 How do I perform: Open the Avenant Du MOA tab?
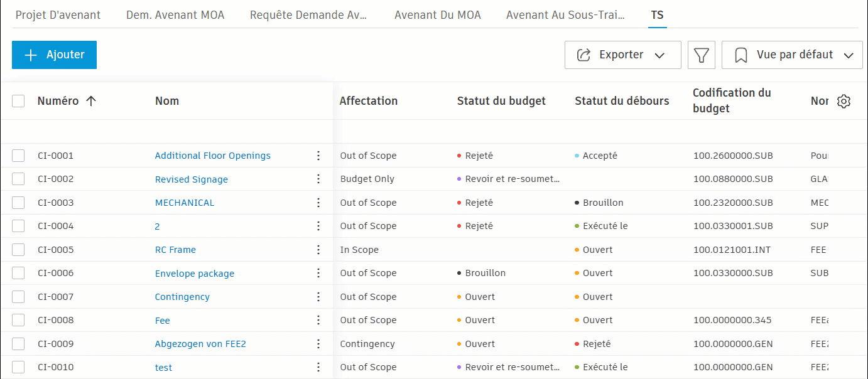437,15
